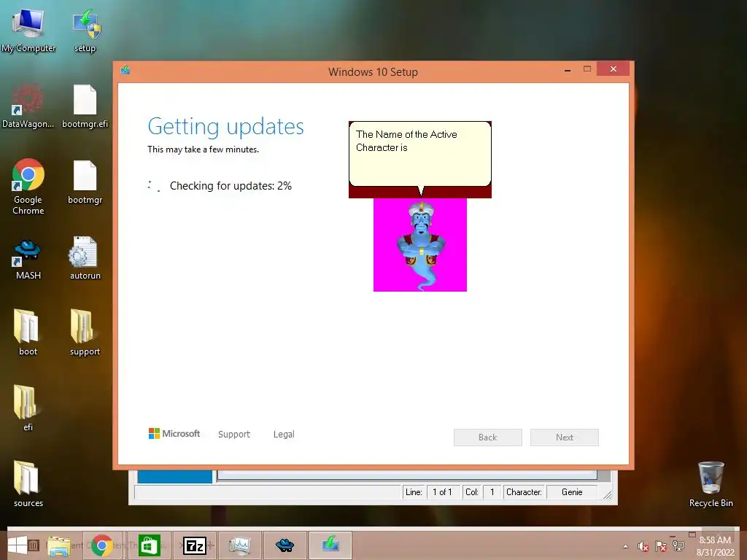Select the autorun file icon

85,257
